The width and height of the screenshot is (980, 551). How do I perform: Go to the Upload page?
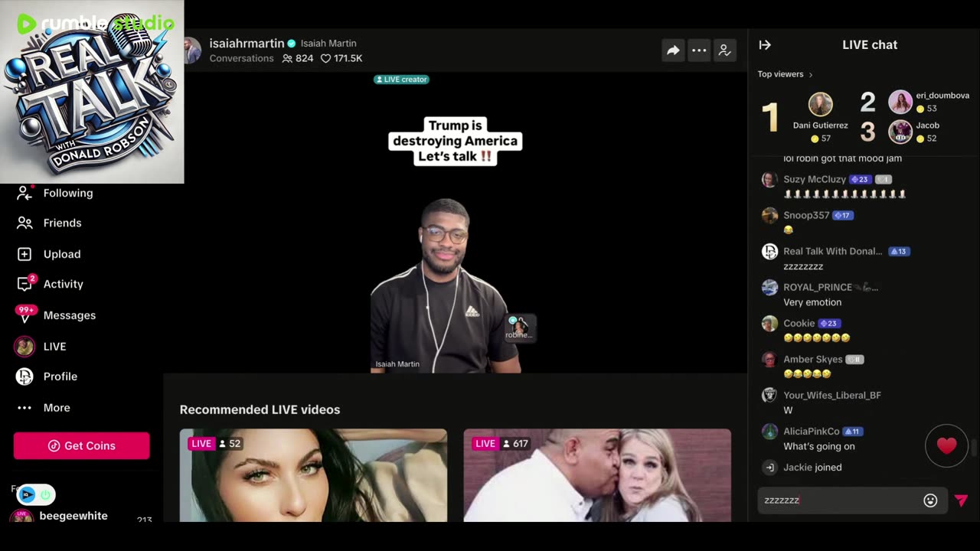[62, 254]
